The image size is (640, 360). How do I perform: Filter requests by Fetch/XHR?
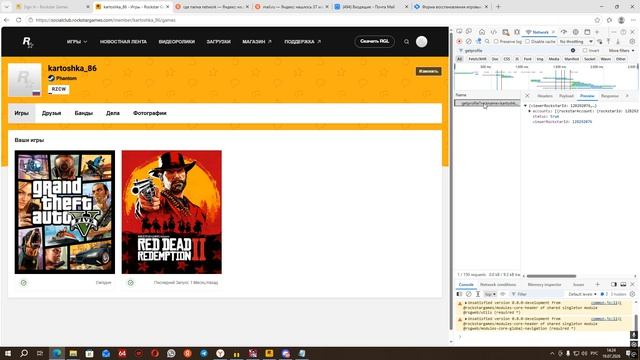pyautogui.click(x=477, y=59)
